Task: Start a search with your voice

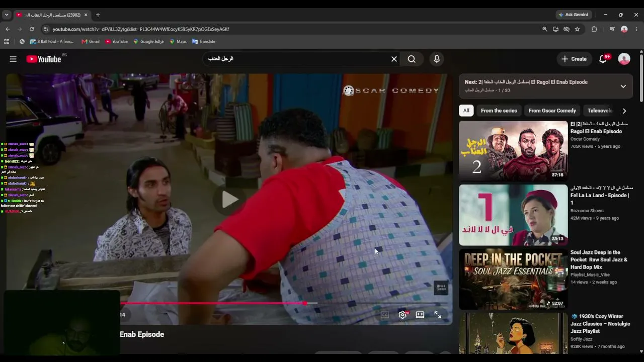Action: click(x=437, y=59)
